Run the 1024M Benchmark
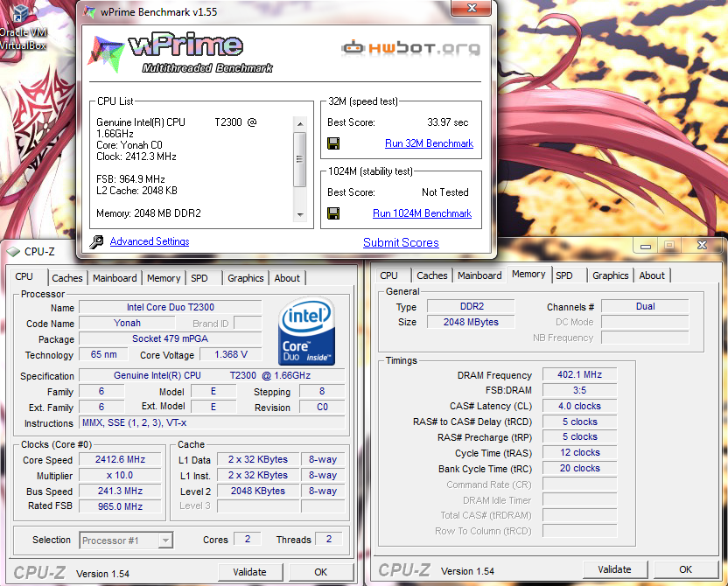 (422, 213)
